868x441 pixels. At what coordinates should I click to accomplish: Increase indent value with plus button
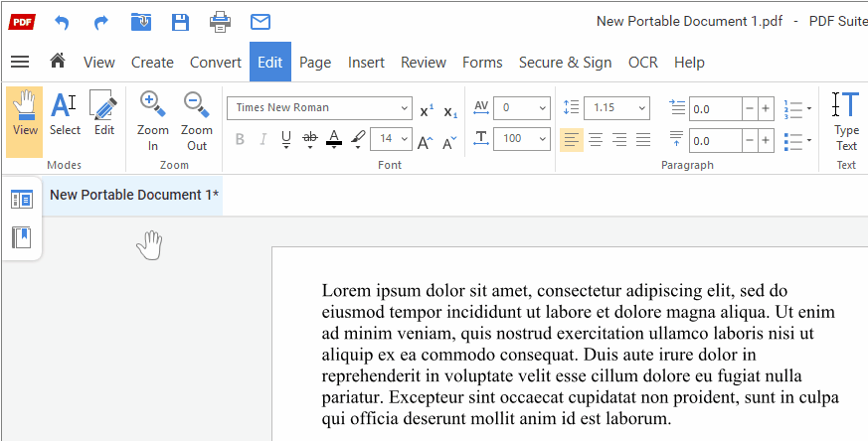766,109
